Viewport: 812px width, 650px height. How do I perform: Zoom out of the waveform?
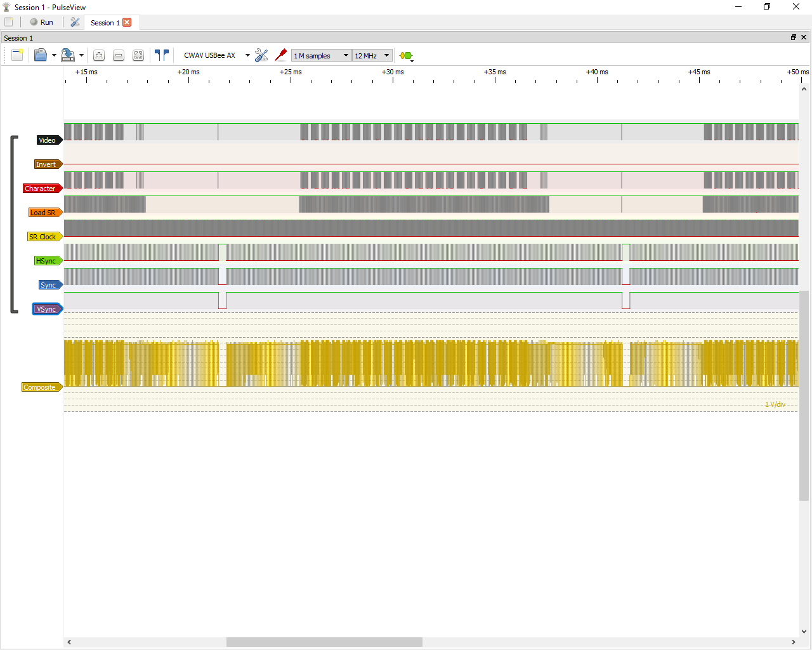click(x=119, y=55)
